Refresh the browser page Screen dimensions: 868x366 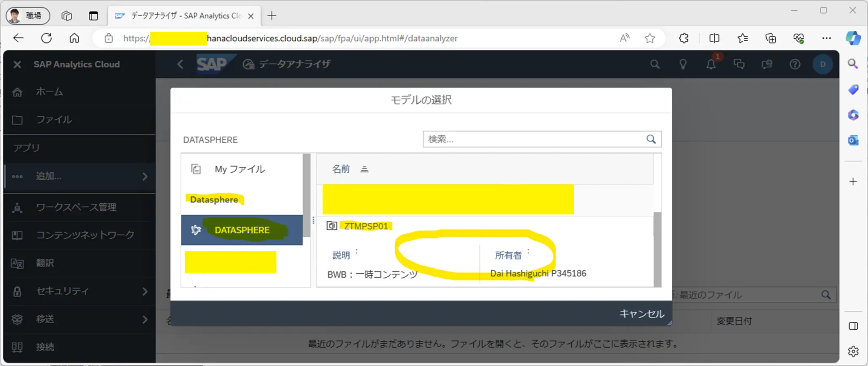46,38
